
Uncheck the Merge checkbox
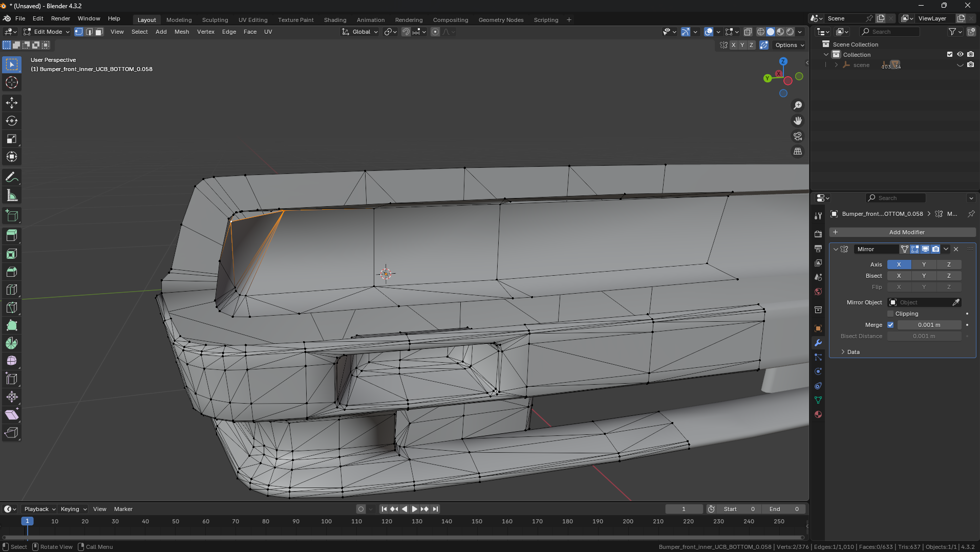[x=890, y=325]
